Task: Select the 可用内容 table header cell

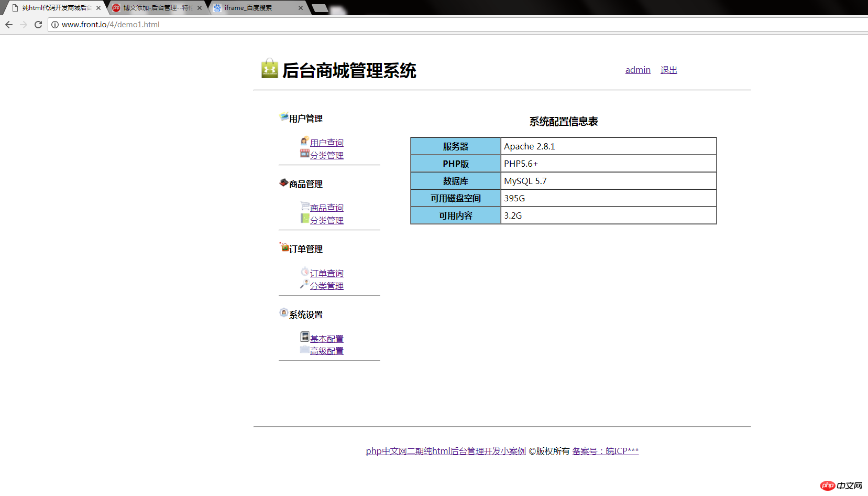Action: pyautogui.click(x=456, y=215)
